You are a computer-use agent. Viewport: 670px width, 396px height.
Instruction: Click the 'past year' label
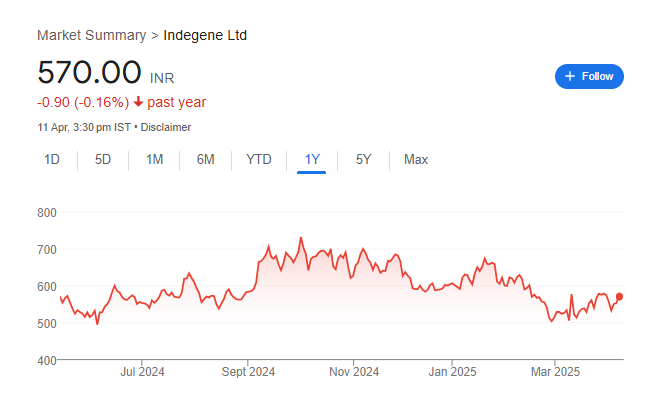[x=176, y=103]
